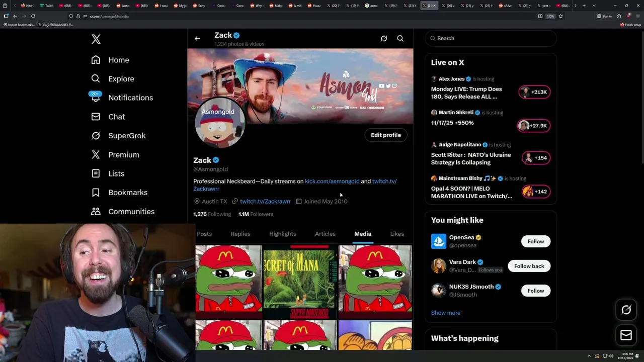Open Chat from the sidebar
Image resolution: width=644 pixels, height=362 pixels.
108,117
